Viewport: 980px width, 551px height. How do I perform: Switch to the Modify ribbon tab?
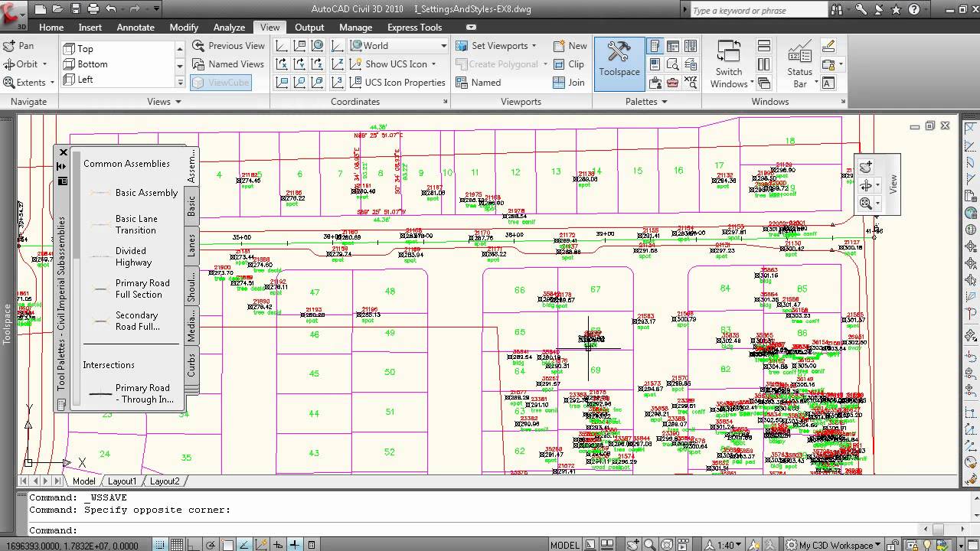(x=184, y=27)
